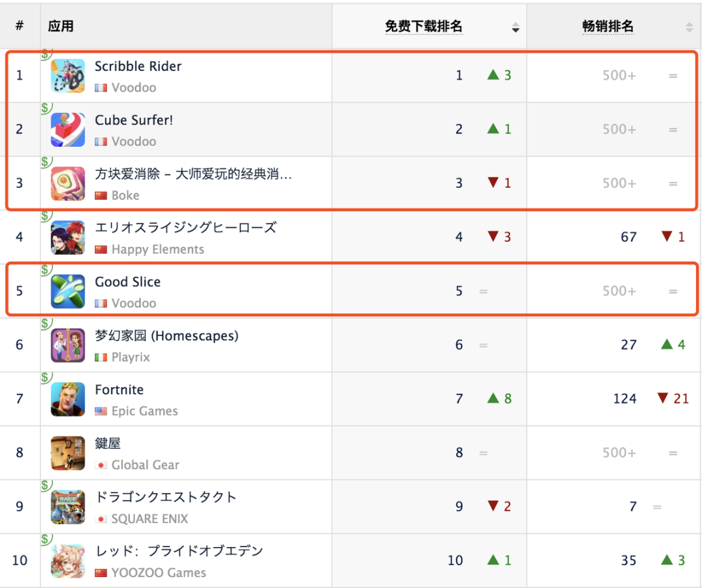
Task: Sort by 免费下载排名 using sort arrow
Action: pos(515,27)
